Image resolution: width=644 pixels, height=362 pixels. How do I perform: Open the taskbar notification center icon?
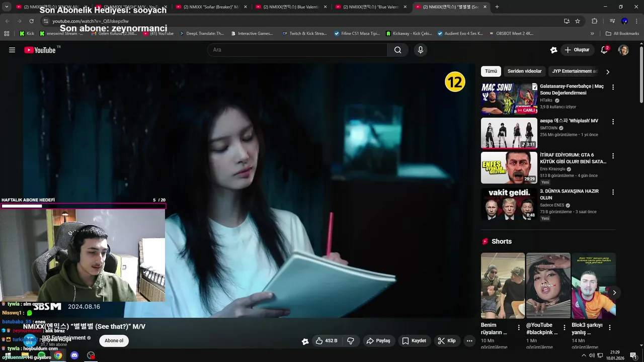(633, 355)
